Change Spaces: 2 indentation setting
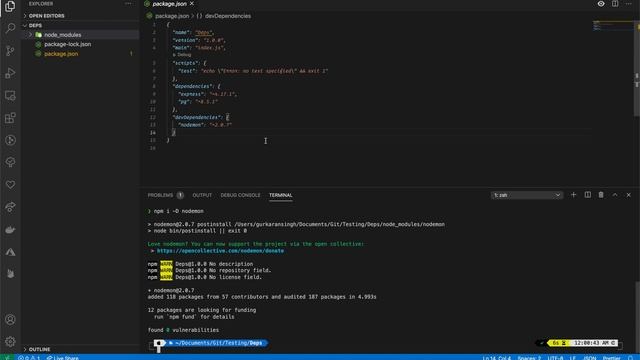Image resolution: width=640 pixels, height=360 pixels. click(529, 358)
